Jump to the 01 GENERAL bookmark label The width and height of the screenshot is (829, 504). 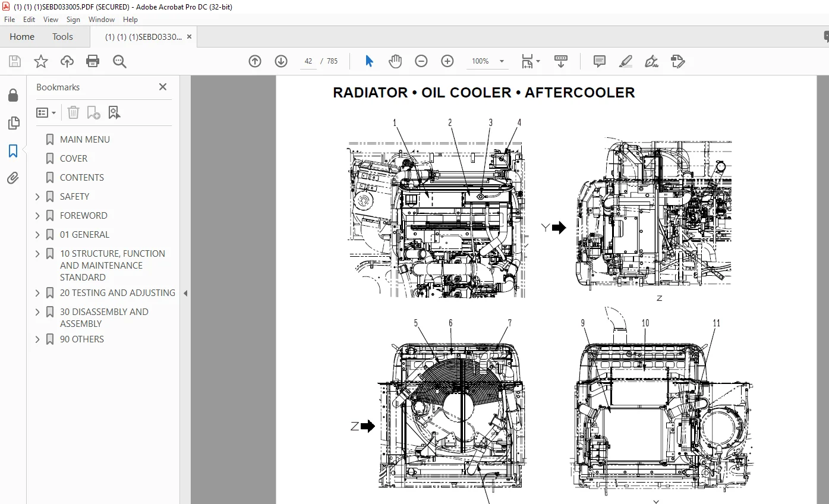(x=84, y=235)
